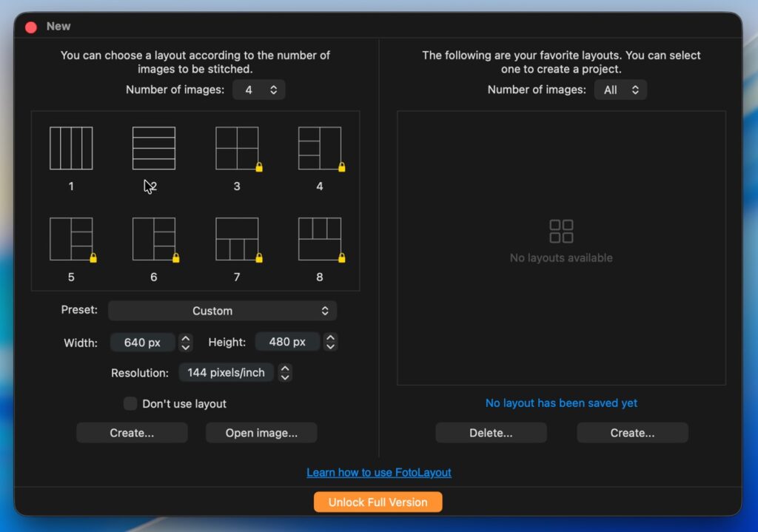Expand the Preset Custom dropdown
The width and height of the screenshot is (758, 532).
pos(222,311)
